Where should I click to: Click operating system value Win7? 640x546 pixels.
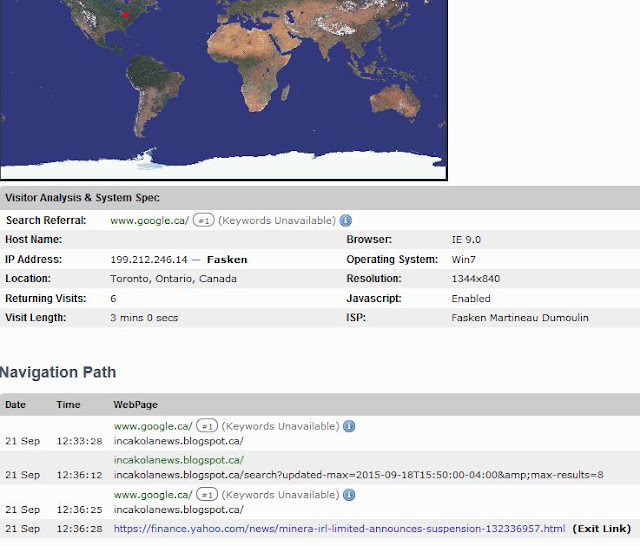click(x=463, y=260)
